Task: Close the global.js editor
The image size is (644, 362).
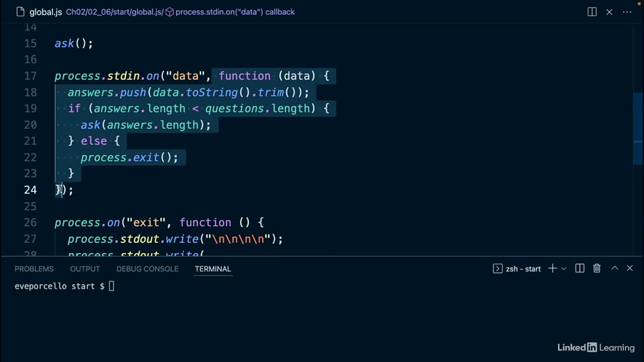Action: [609, 12]
